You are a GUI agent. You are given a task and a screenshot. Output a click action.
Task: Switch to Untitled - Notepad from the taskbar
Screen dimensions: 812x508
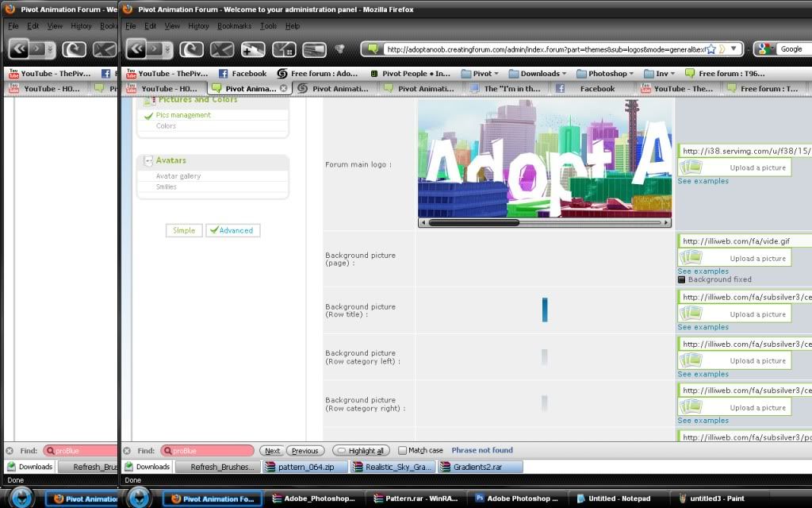pyautogui.click(x=615, y=498)
